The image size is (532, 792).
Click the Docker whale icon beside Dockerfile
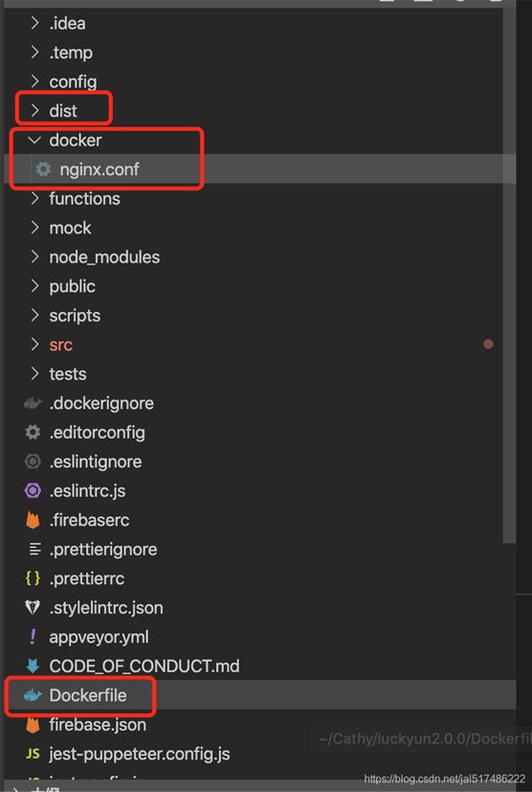pyautogui.click(x=33, y=695)
